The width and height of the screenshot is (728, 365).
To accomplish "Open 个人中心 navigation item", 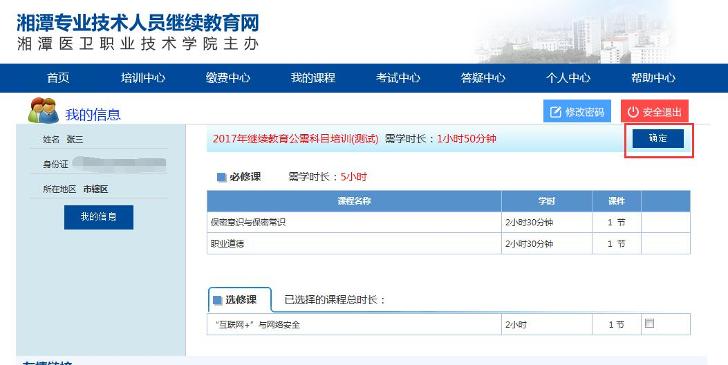I will click(x=568, y=78).
